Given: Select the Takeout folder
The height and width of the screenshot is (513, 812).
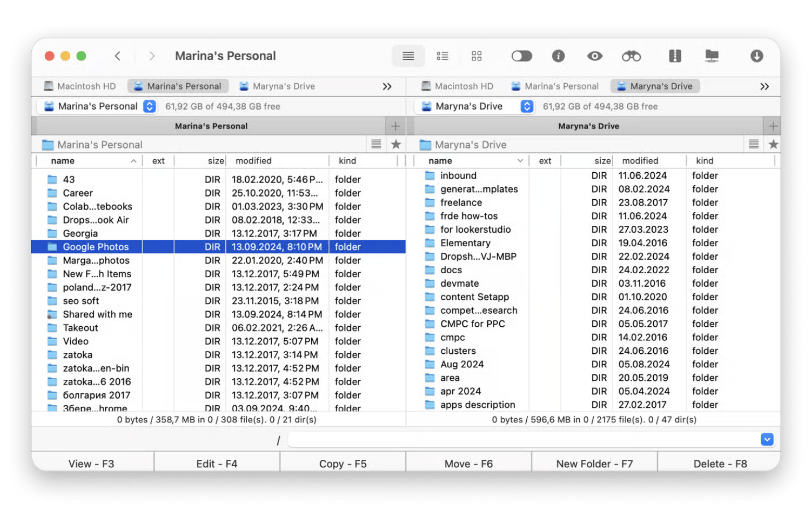Looking at the screenshot, I should coord(80,328).
